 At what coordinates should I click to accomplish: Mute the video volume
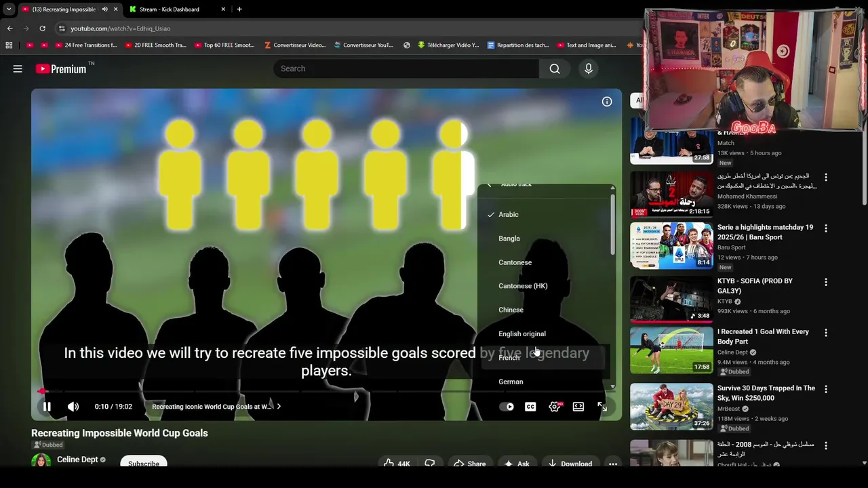[x=73, y=407]
